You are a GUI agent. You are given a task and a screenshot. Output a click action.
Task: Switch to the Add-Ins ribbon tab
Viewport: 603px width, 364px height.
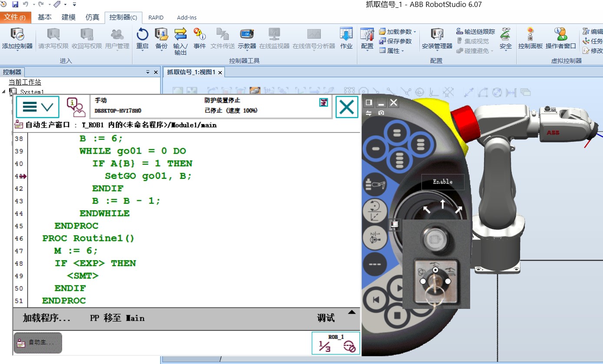point(187,17)
